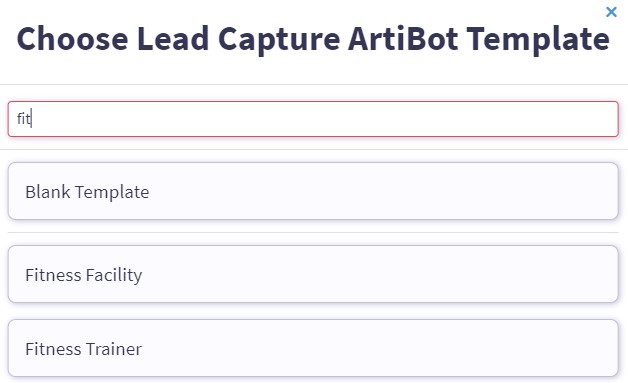This screenshot has height=383, width=628.
Task: Click the 'Fitness Trainer' label text
Action: point(83,349)
